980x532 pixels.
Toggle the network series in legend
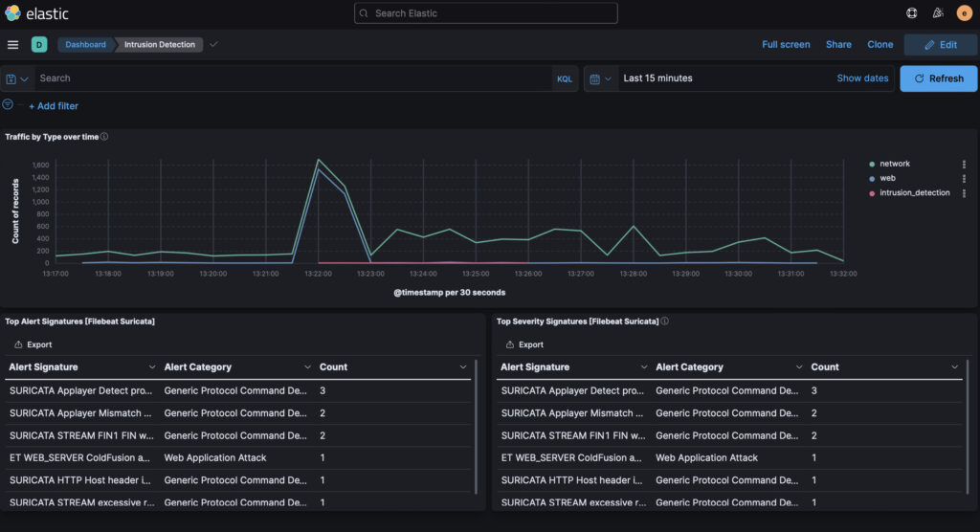[895, 164]
